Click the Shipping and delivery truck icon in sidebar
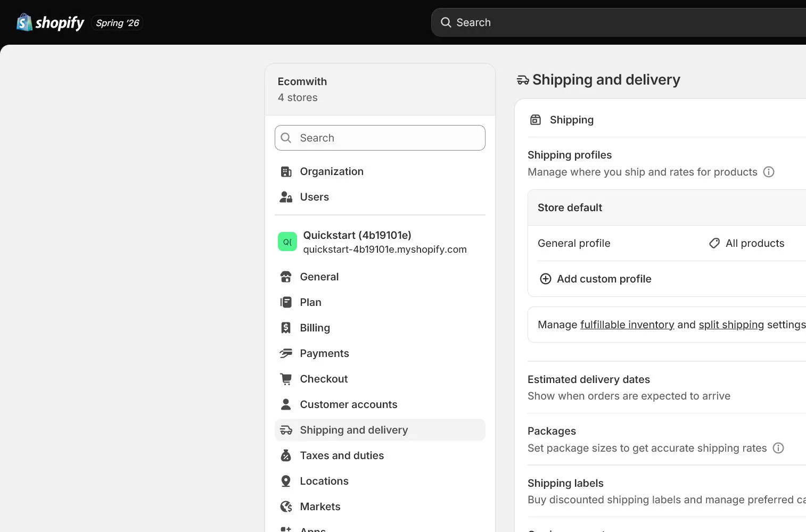The image size is (806, 532). point(286,430)
